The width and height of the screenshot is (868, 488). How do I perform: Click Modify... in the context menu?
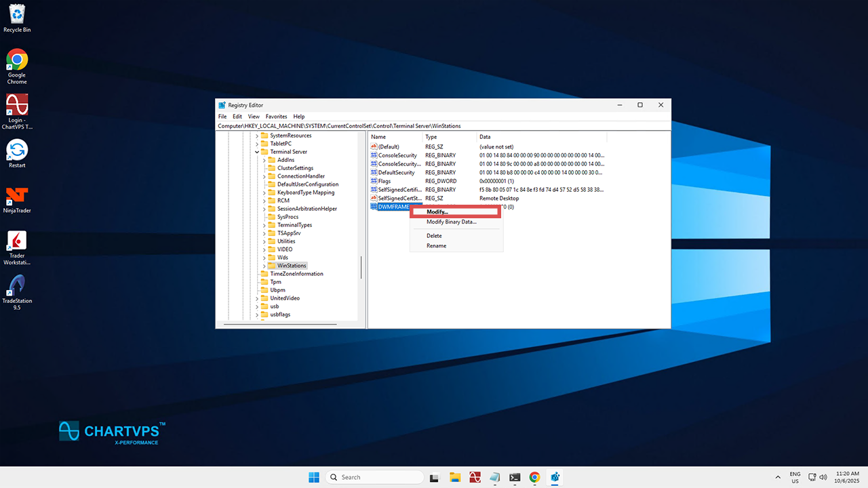(437, 212)
